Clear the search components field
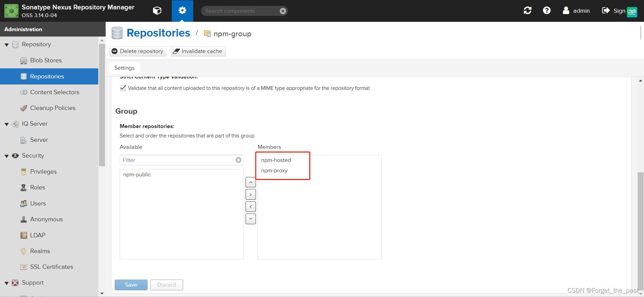 tap(283, 11)
